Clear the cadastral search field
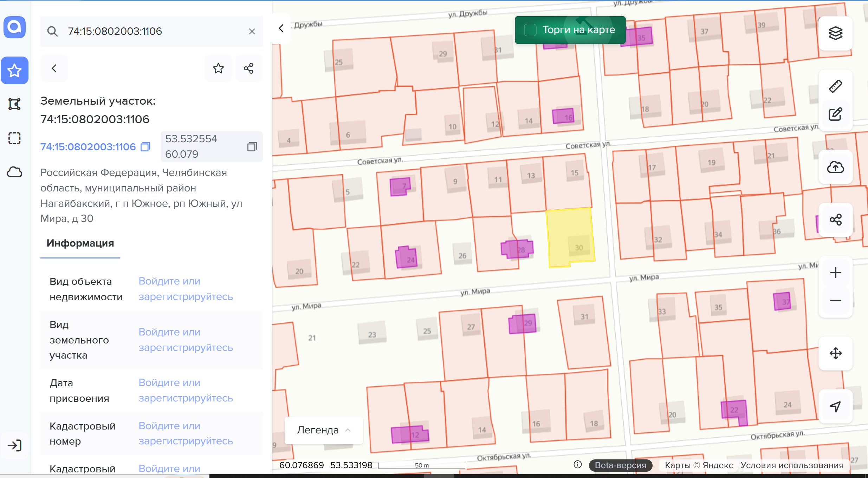The width and height of the screenshot is (868, 478). pyautogui.click(x=252, y=32)
